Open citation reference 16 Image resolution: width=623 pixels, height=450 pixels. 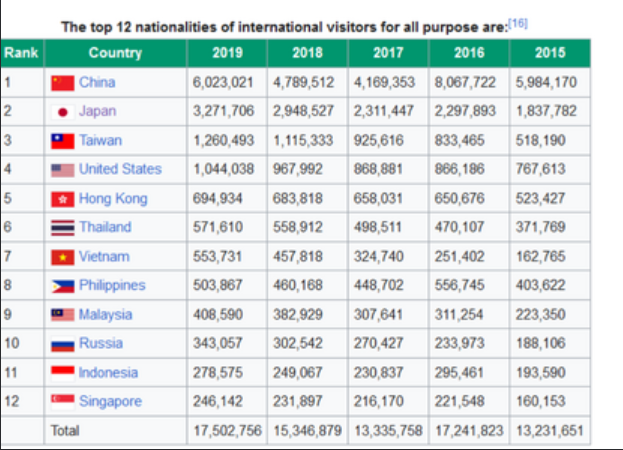[x=518, y=22]
